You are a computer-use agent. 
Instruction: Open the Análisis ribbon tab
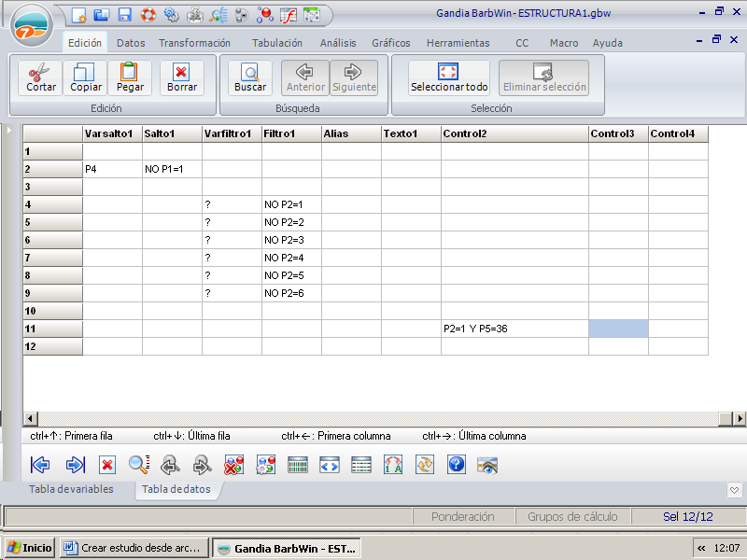click(338, 43)
